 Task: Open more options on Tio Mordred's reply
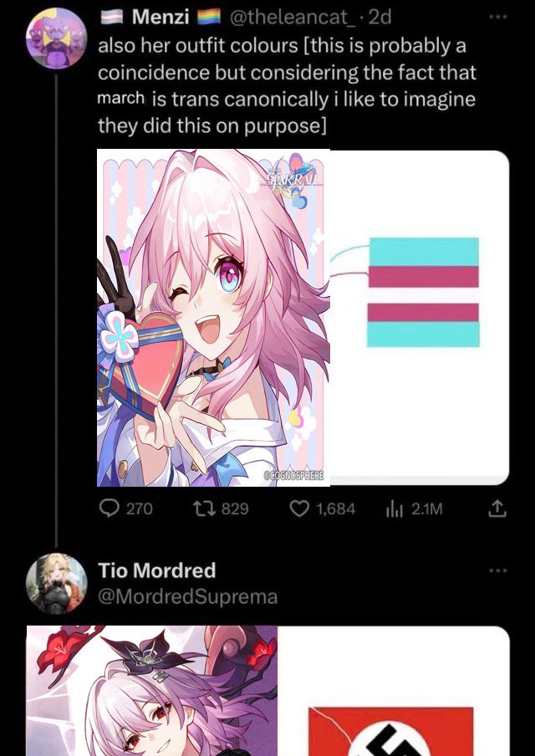tap(498, 570)
